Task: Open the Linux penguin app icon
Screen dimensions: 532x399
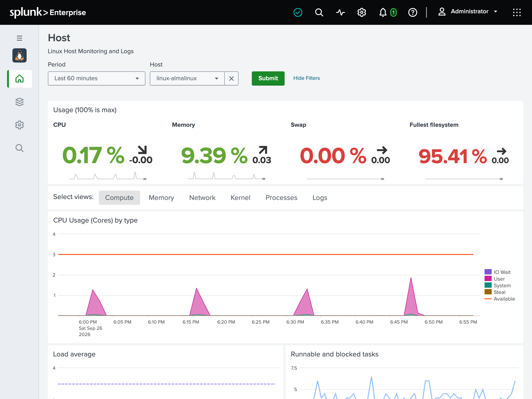Action: point(20,55)
